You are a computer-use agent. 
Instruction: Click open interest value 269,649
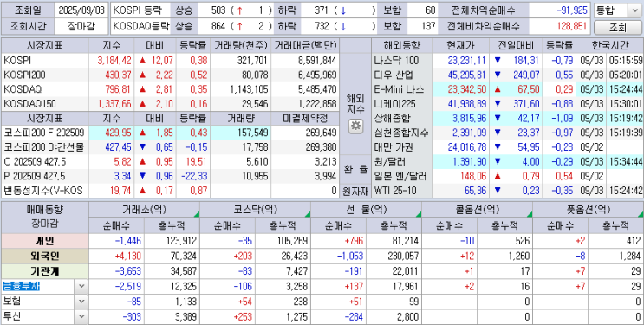click(x=322, y=133)
